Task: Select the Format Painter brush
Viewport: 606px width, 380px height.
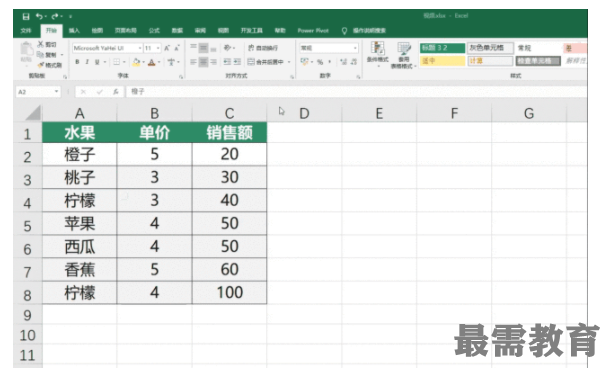Action: (x=41, y=65)
